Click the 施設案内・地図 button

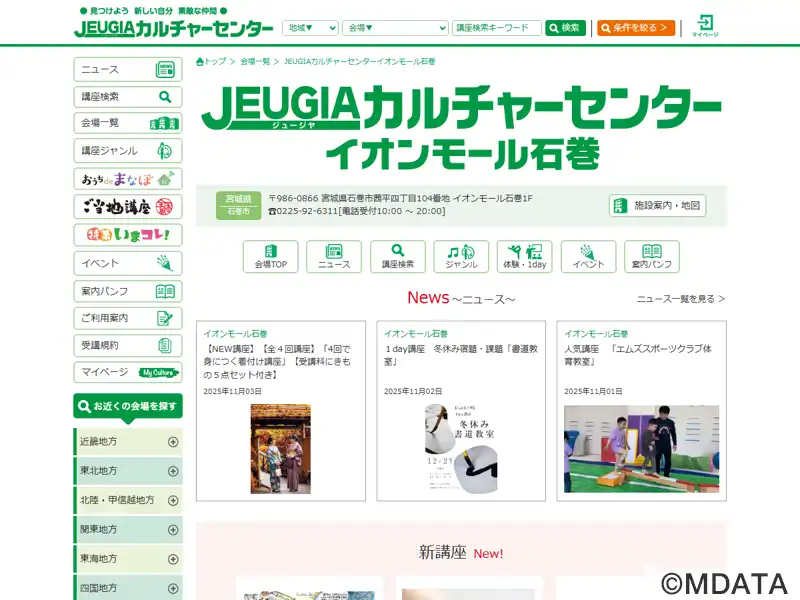657,206
